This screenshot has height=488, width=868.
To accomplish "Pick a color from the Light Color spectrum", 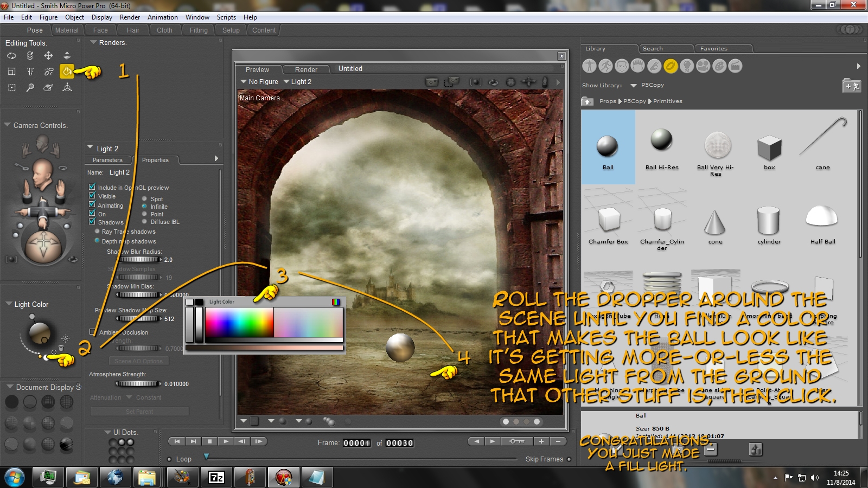I will click(x=239, y=323).
